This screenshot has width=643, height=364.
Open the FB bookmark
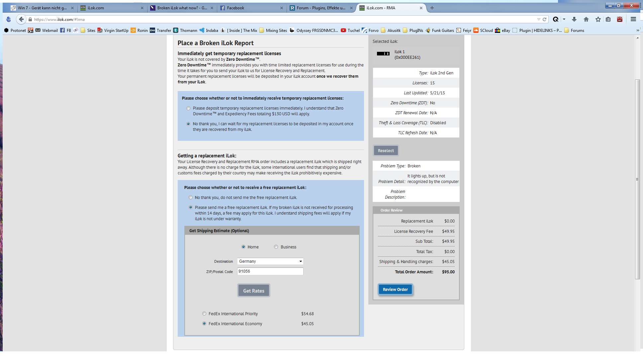pyautogui.click(x=66, y=30)
